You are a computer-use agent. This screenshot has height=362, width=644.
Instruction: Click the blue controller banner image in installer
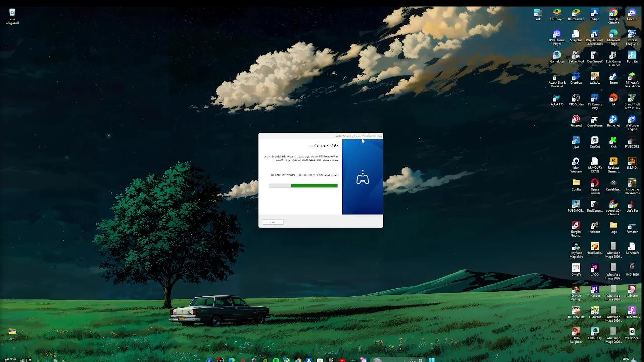(362, 177)
